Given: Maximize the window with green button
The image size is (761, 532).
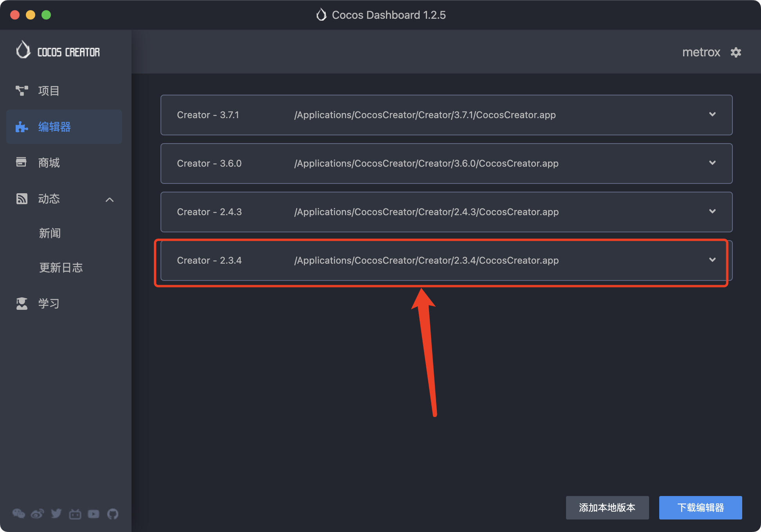Looking at the screenshot, I should [46, 15].
